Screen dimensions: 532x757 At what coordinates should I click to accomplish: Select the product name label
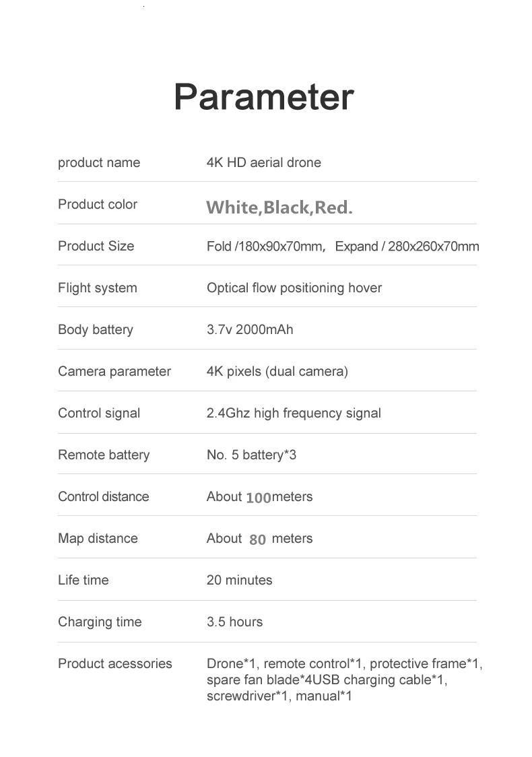pyautogui.click(x=99, y=163)
